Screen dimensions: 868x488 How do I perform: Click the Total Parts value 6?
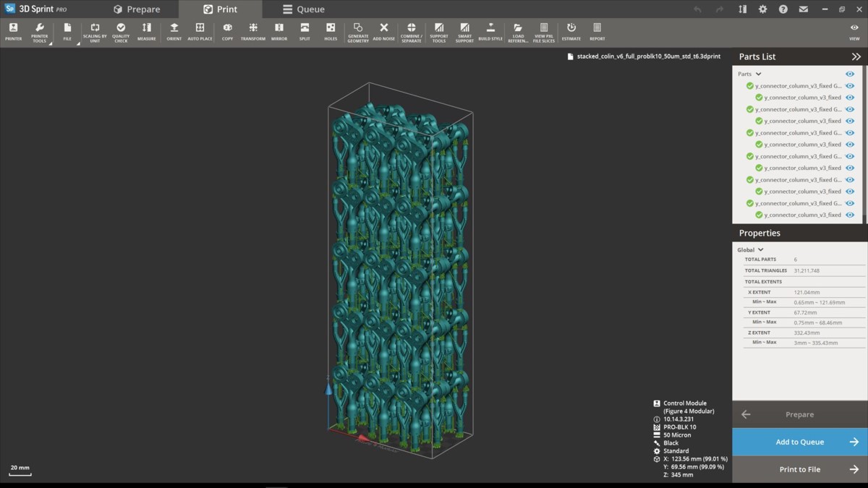[x=796, y=259]
